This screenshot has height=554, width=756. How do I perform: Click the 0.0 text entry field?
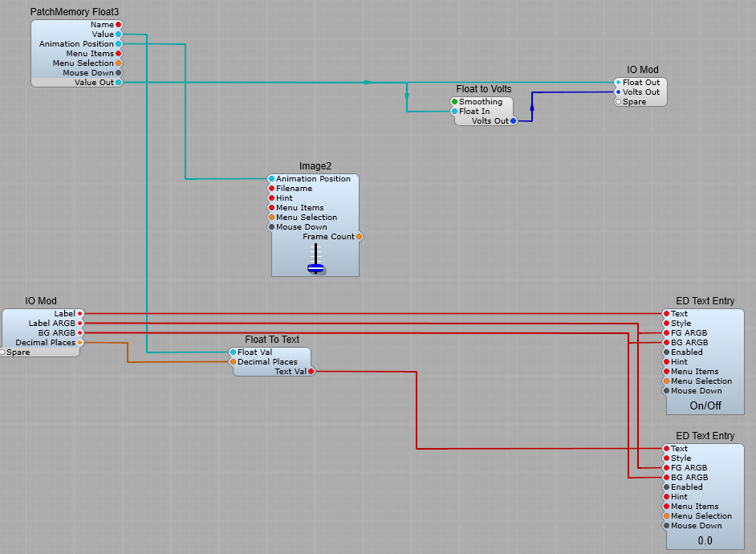pyautogui.click(x=705, y=540)
